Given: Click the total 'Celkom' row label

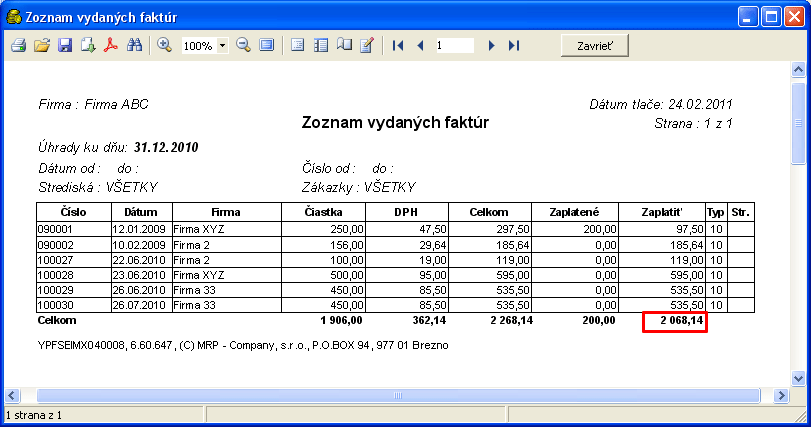Looking at the screenshot, I should coord(57,321).
